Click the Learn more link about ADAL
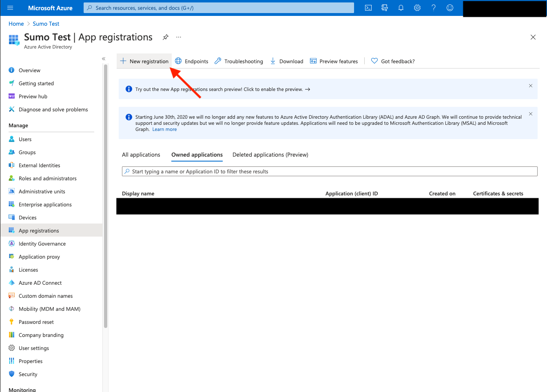 click(x=164, y=129)
